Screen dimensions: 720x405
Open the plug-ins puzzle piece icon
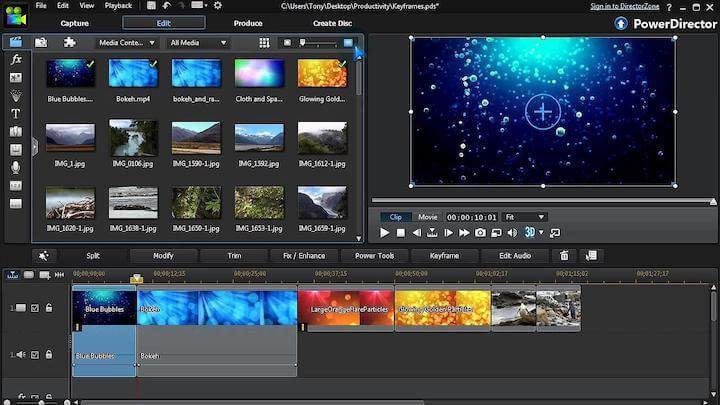tap(69, 42)
